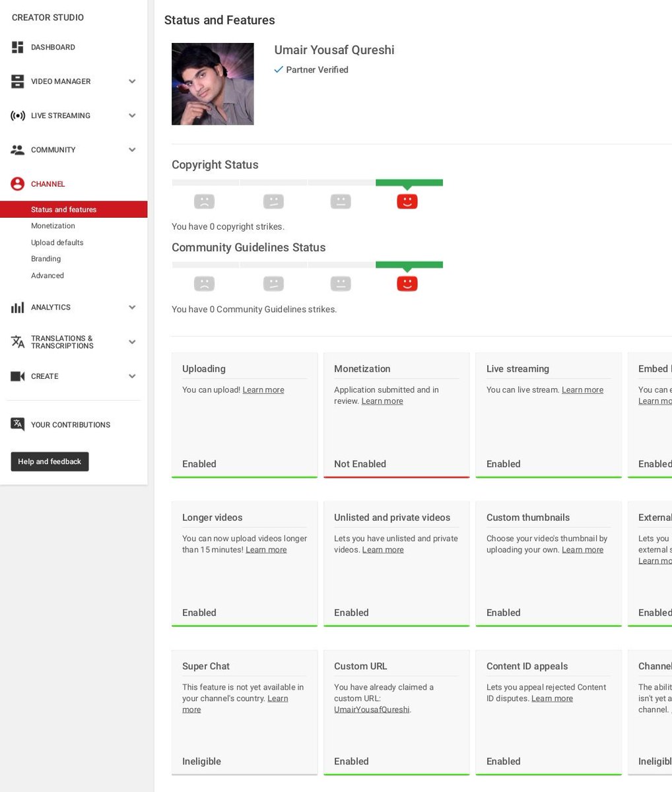Click the Analytics bar chart icon
Image resolution: width=672 pixels, height=792 pixels.
point(18,308)
